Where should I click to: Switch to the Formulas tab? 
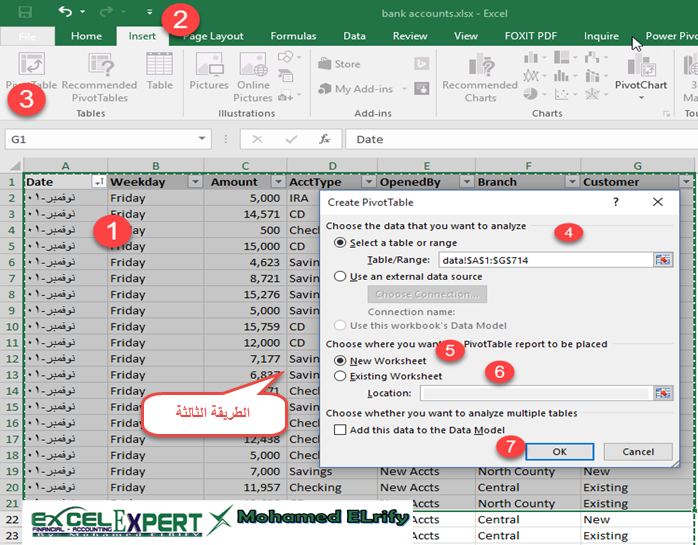click(293, 36)
